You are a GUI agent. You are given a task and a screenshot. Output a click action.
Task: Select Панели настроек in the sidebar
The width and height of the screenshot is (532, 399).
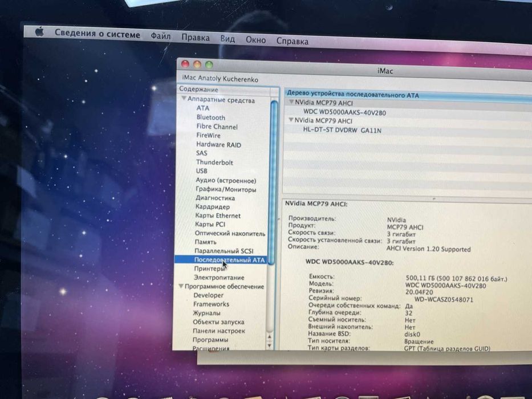[219, 331]
